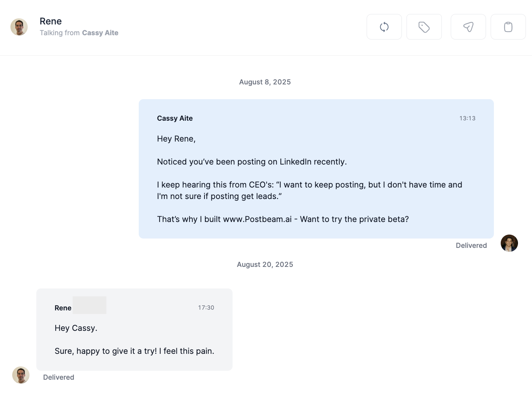Click the 17:30 timestamp in Rene's message
Image resolution: width=532 pixels, height=393 pixels.
pos(206,308)
